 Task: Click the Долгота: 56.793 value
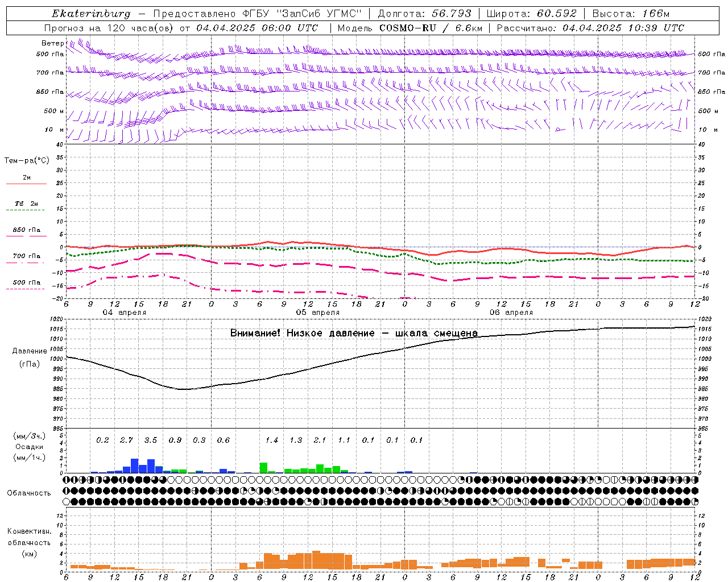(424, 14)
